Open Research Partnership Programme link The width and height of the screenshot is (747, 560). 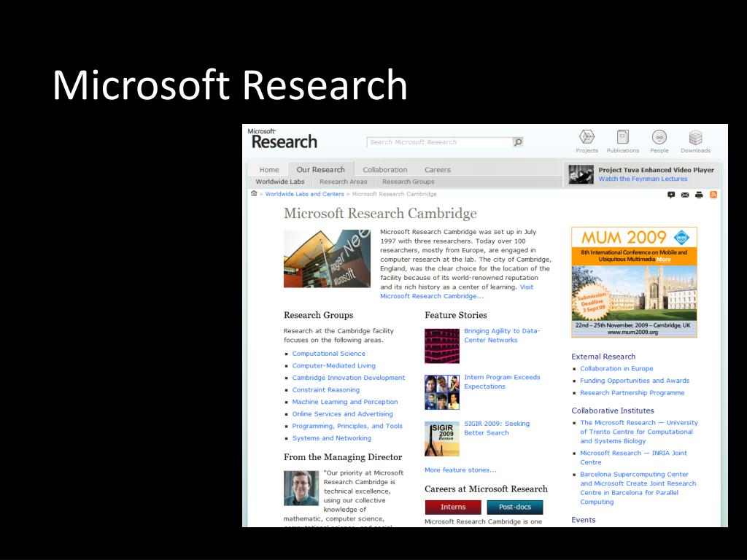tap(632, 393)
